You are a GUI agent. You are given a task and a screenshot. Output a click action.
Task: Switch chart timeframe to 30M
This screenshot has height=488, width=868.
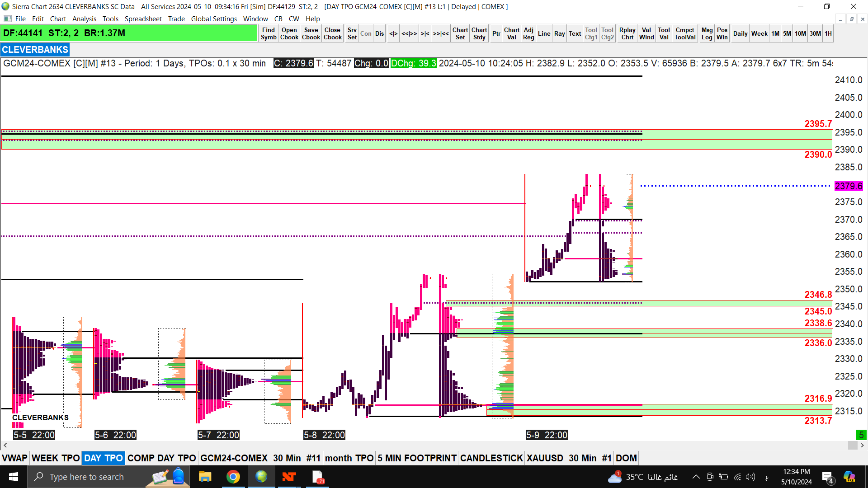click(x=815, y=33)
